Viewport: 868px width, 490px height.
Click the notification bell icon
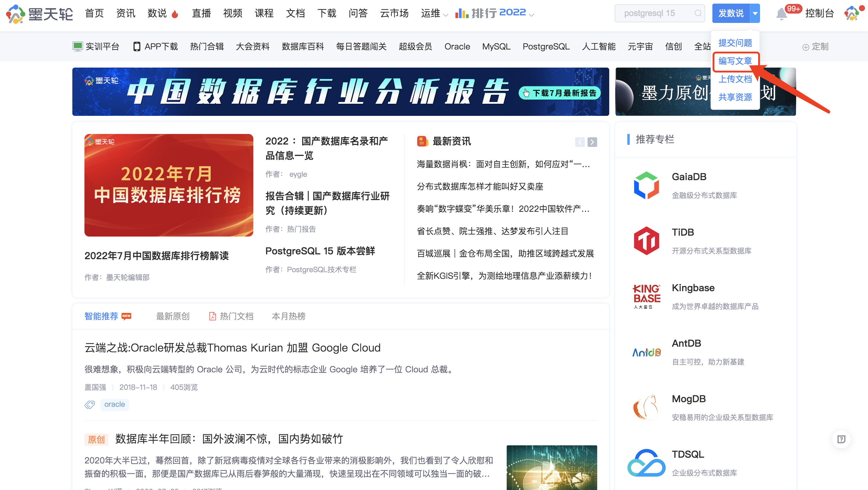[781, 14]
